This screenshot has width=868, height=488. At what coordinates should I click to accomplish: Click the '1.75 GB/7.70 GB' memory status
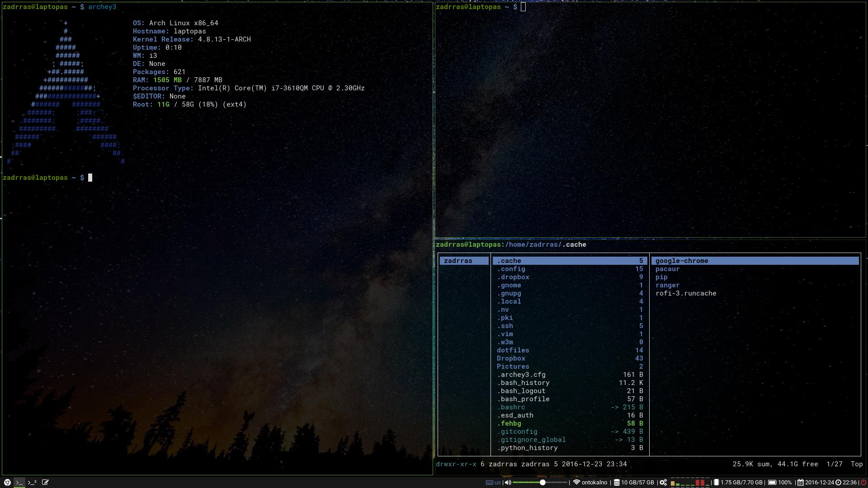pyautogui.click(x=741, y=483)
